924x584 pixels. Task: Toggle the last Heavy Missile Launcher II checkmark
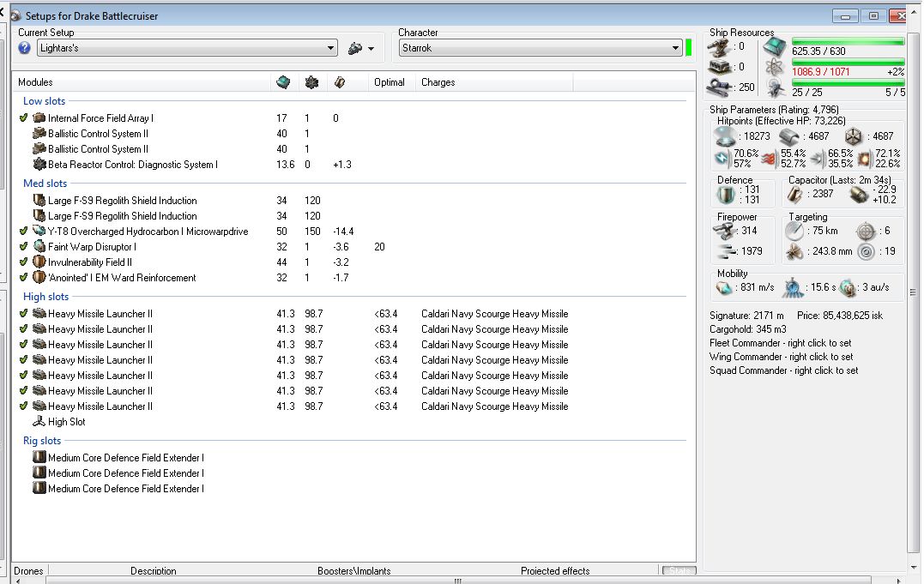click(23, 406)
